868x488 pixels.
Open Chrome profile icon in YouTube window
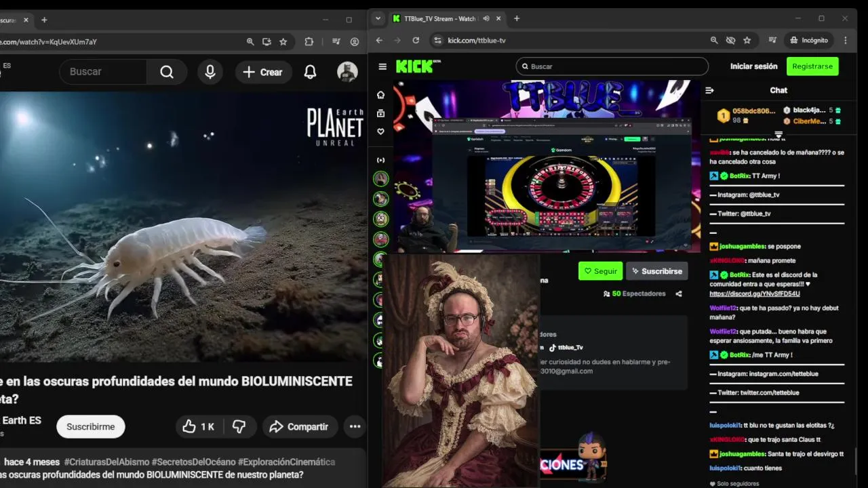tap(355, 41)
